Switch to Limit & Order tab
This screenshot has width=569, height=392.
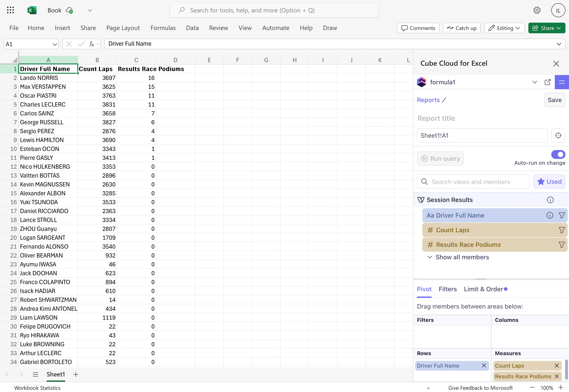483,289
